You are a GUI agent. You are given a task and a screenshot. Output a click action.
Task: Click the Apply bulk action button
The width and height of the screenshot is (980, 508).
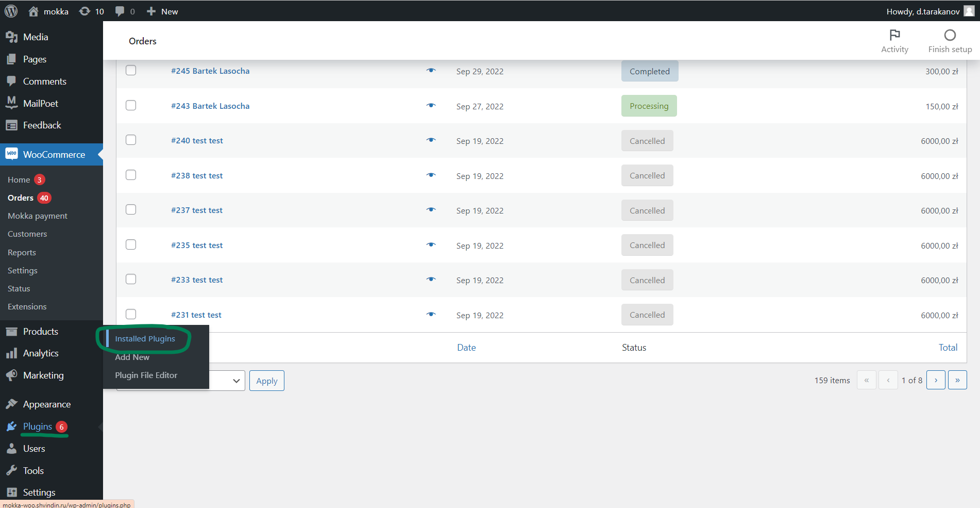[266, 381]
